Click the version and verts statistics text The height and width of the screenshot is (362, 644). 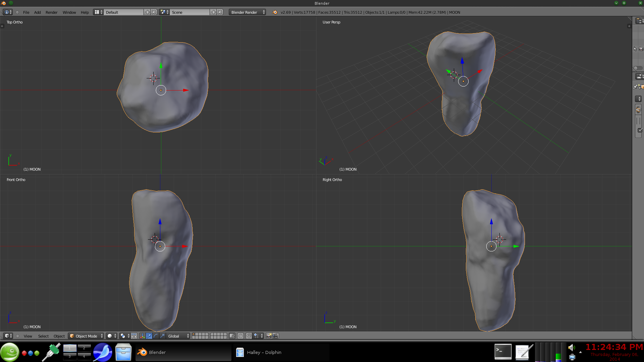coord(370,12)
